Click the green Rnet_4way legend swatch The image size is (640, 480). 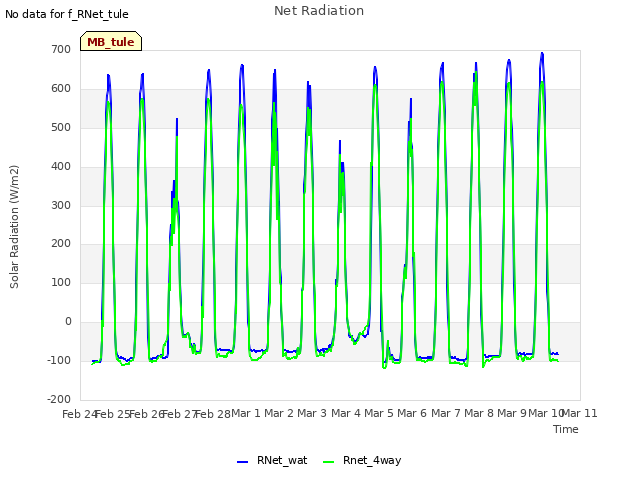click(329, 462)
